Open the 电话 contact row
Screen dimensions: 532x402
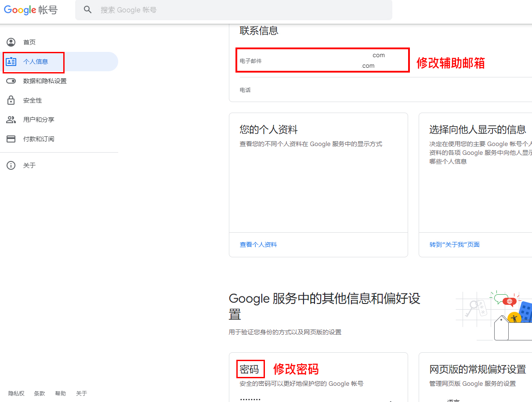click(380, 90)
